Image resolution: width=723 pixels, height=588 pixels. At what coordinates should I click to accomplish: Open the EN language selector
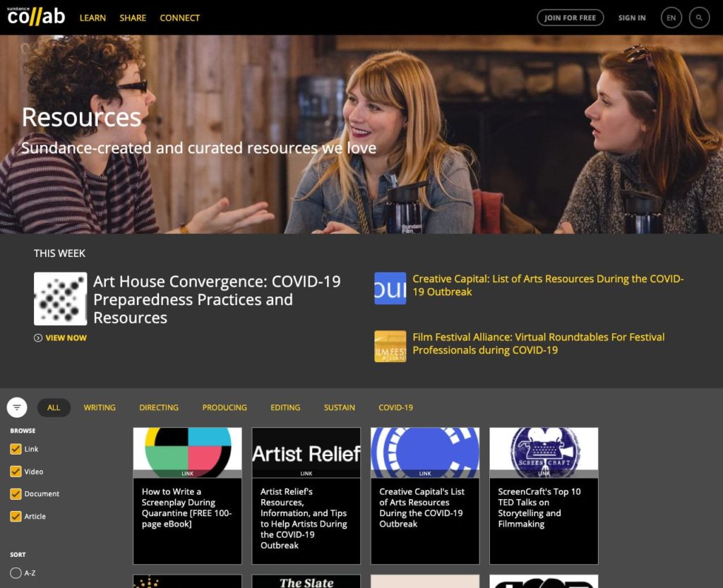pyautogui.click(x=671, y=18)
